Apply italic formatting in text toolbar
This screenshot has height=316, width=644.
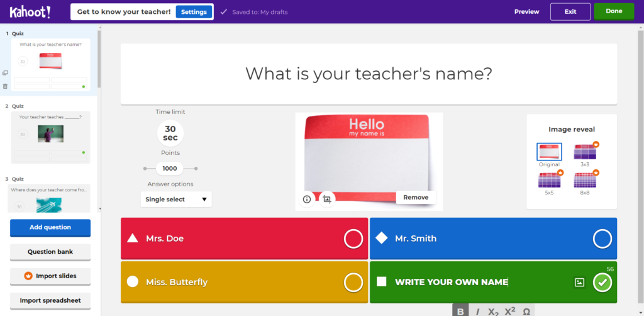point(477,311)
